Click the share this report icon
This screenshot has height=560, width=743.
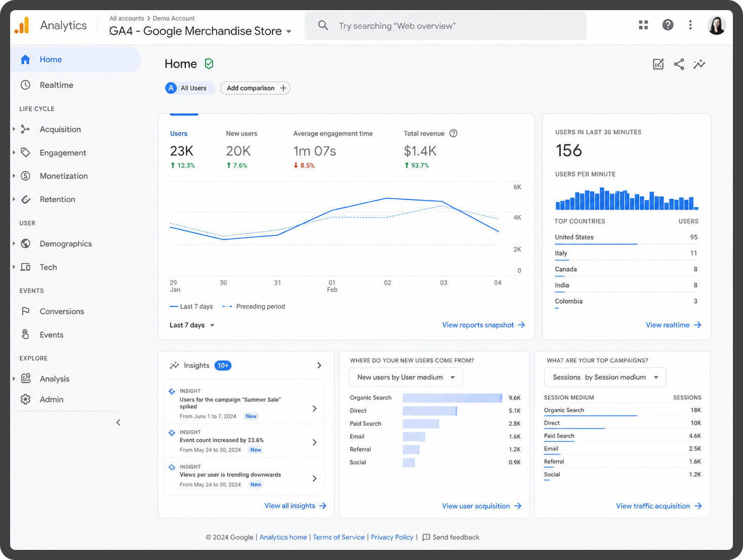679,64
